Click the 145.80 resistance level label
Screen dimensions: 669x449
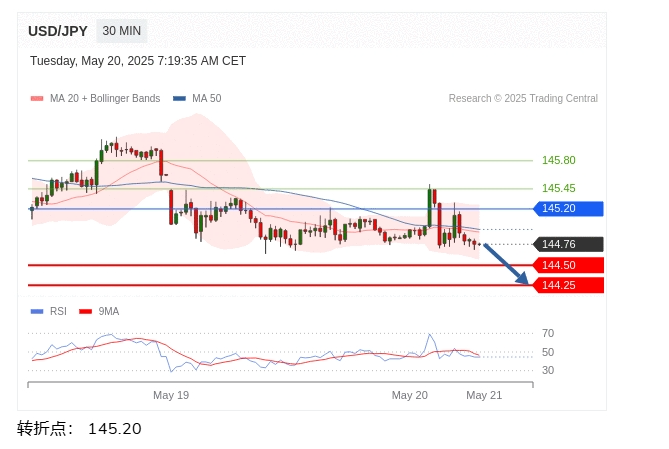[x=558, y=160]
